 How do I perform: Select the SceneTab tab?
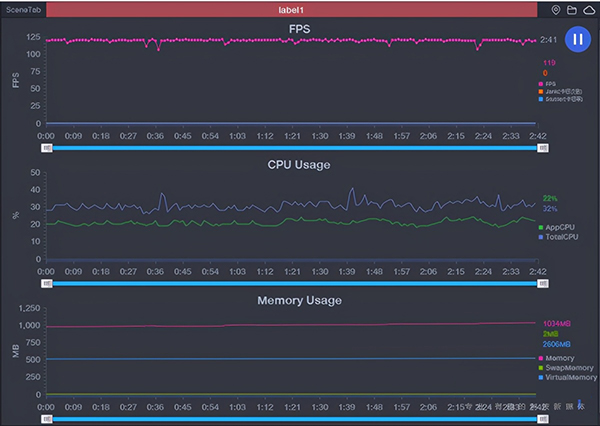pos(21,10)
